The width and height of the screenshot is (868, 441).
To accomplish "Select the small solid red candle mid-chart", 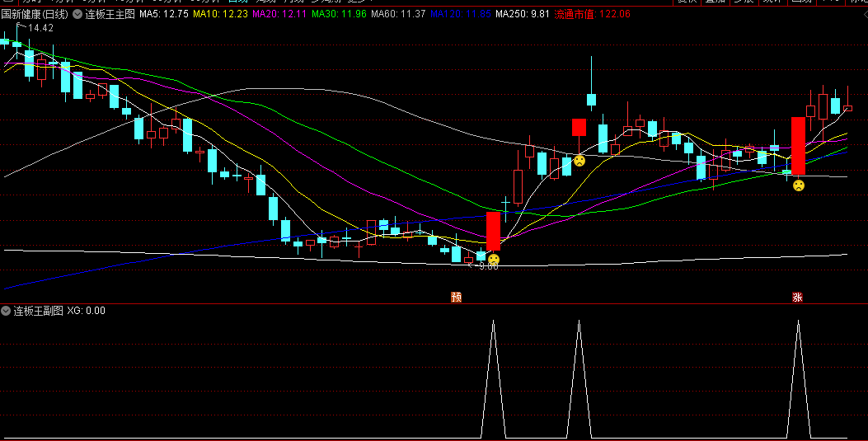I will [x=579, y=127].
